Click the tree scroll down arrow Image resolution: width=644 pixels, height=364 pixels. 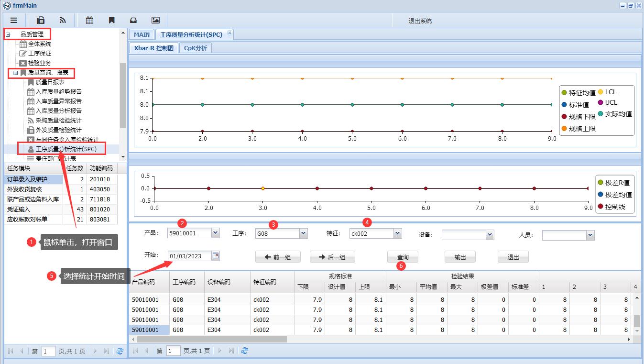pos(123,157)
